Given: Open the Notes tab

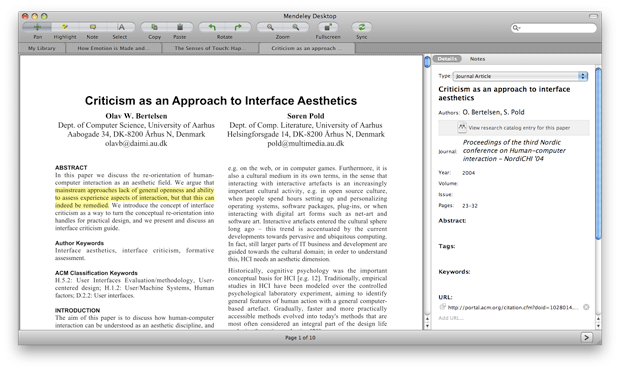Looking at the screenshot, I should click(477, 59).
